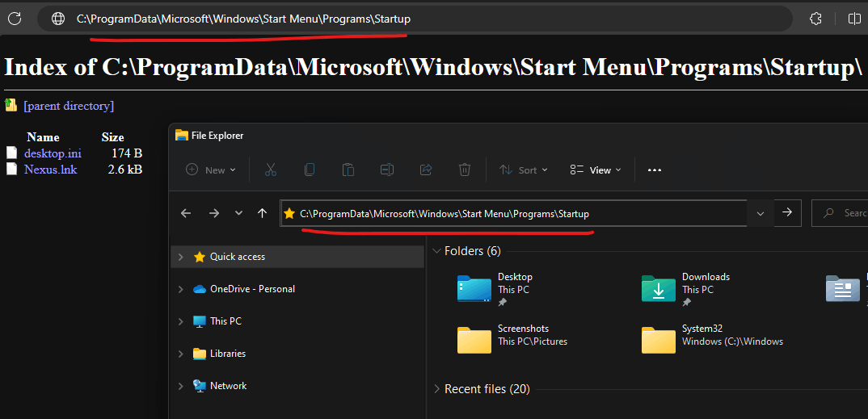The image size is (868, 419).
Task: Click the star icon in Explorer address bar
Action: click(x=289, y=213)
